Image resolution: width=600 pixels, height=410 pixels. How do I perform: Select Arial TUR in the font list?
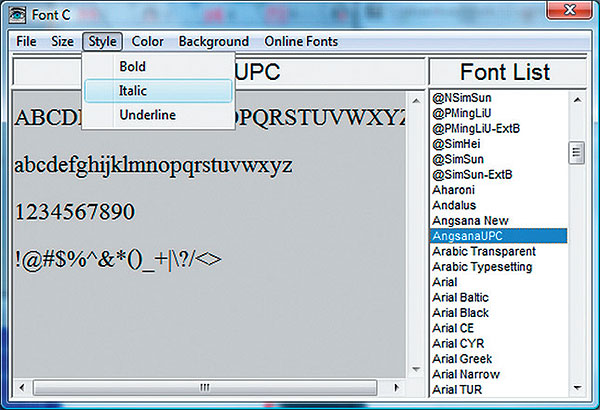[498, 389]
